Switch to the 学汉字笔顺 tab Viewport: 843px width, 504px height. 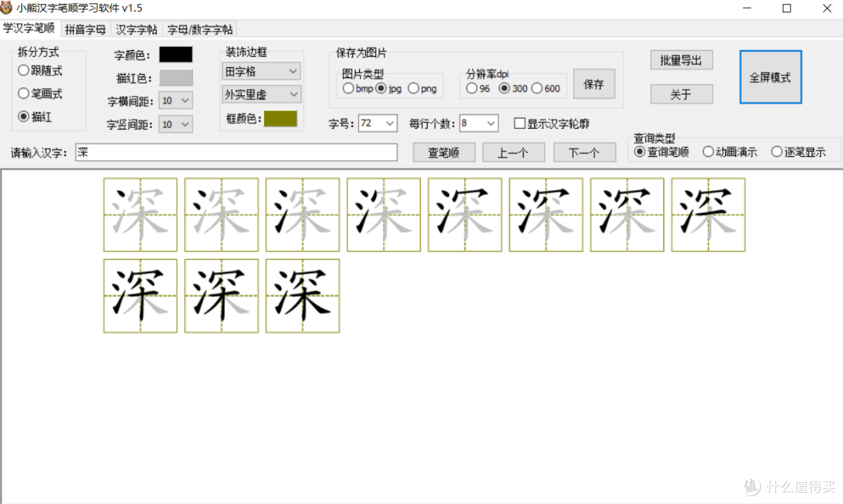[x=29, y=29]
